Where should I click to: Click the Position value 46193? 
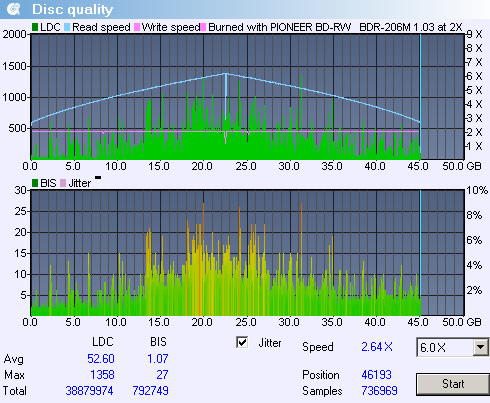(376, 375)
